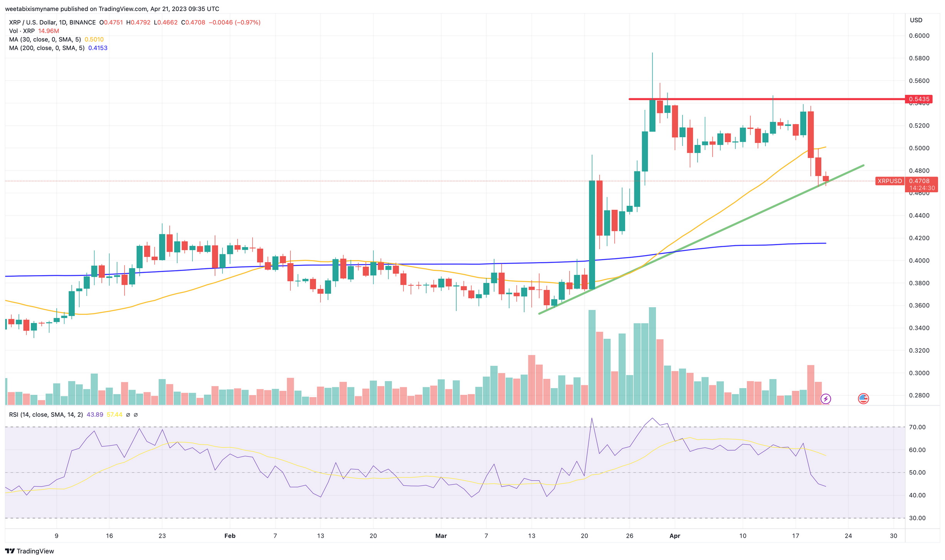Select the Vol XRP volume legend
The width and height of the screenshot is (945, 560).
pyautogui.click(x=22, y=31)
